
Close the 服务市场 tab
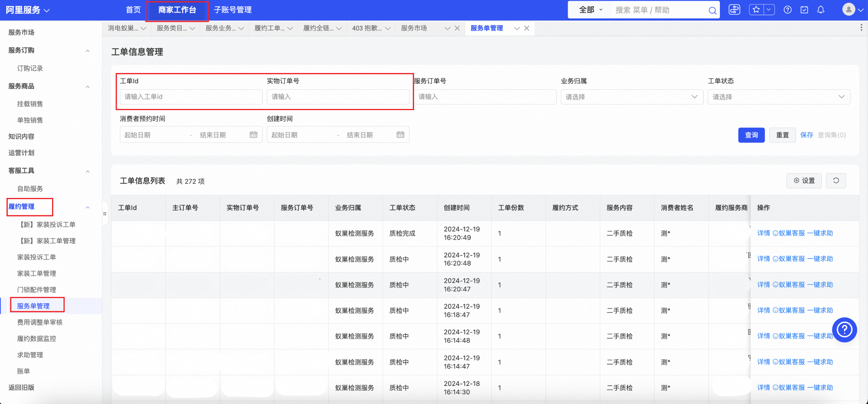(x=457, y=28)
